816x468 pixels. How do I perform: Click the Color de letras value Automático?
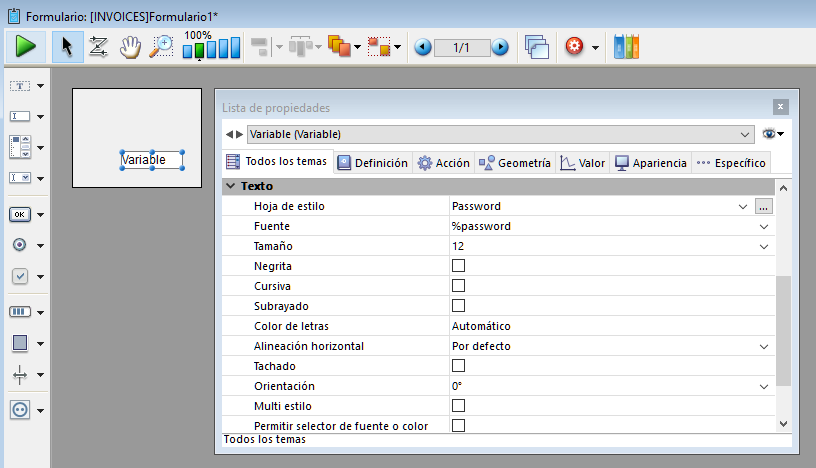[x=481, y=326]
